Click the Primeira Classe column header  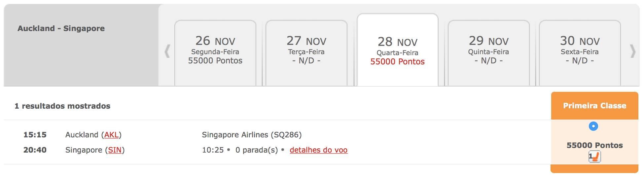[594, 106]
